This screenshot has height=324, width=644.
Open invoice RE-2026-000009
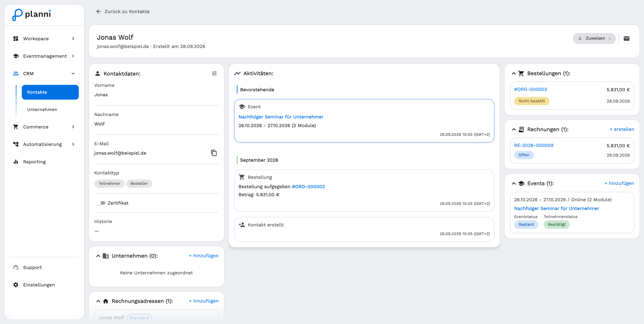tap(533, 146)
